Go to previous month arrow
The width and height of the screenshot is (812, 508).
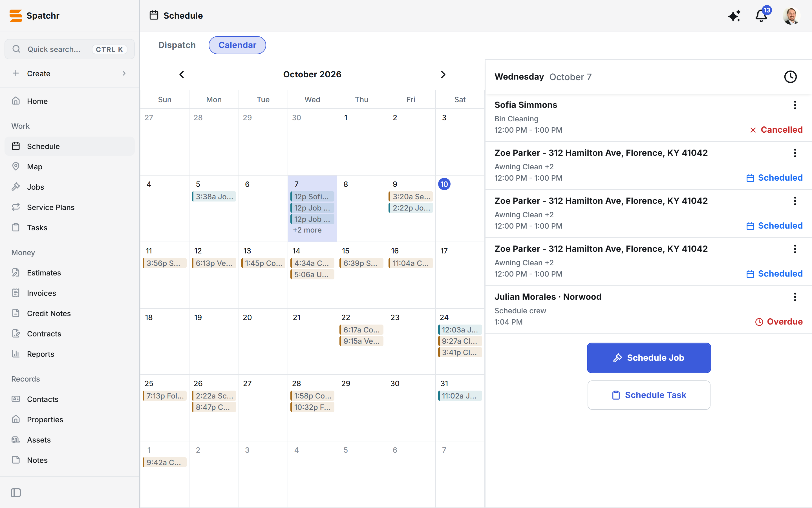pyautogui.click(x=182, y=75)
